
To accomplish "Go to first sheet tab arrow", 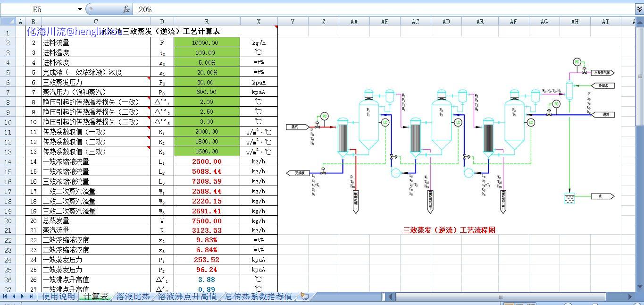I will [x=6, y=297].
